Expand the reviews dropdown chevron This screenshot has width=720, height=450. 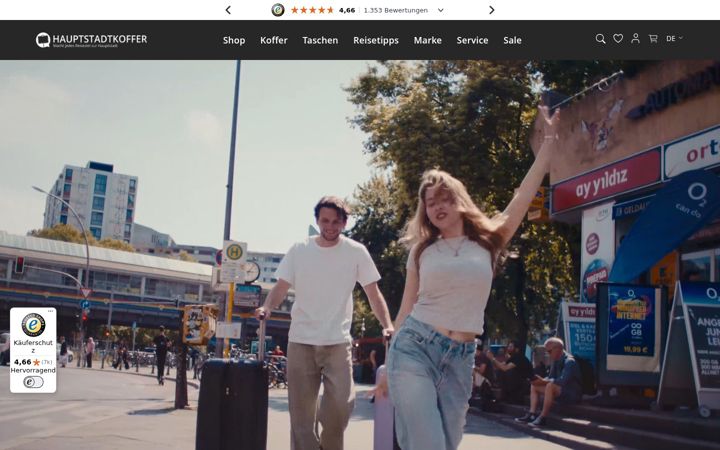tap(441, 10)
